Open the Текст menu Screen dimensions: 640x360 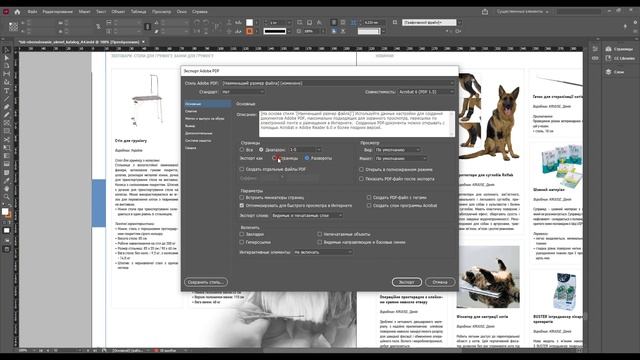101,12
